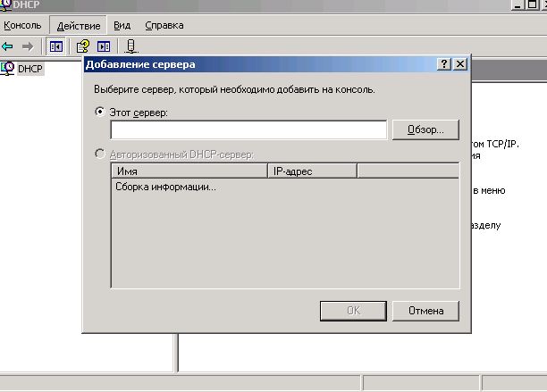Select the "Этот сервер" radio button
The height and width of the screenshot is (392, 547).
click(x=99, y=113)
